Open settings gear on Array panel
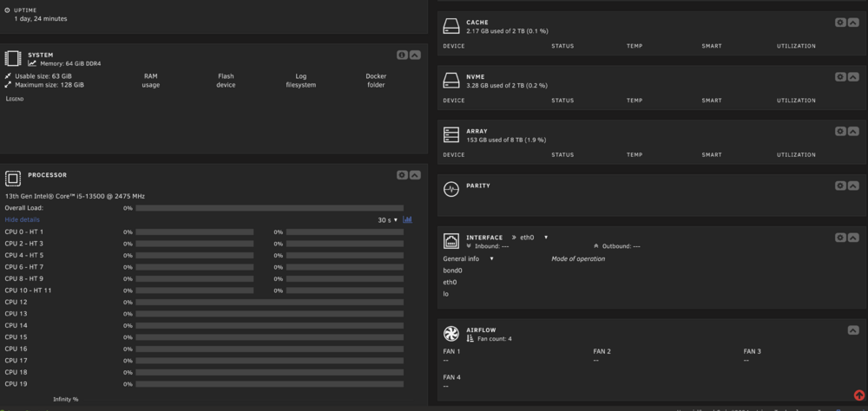This screenshot has width=868, height=411. 840,131
